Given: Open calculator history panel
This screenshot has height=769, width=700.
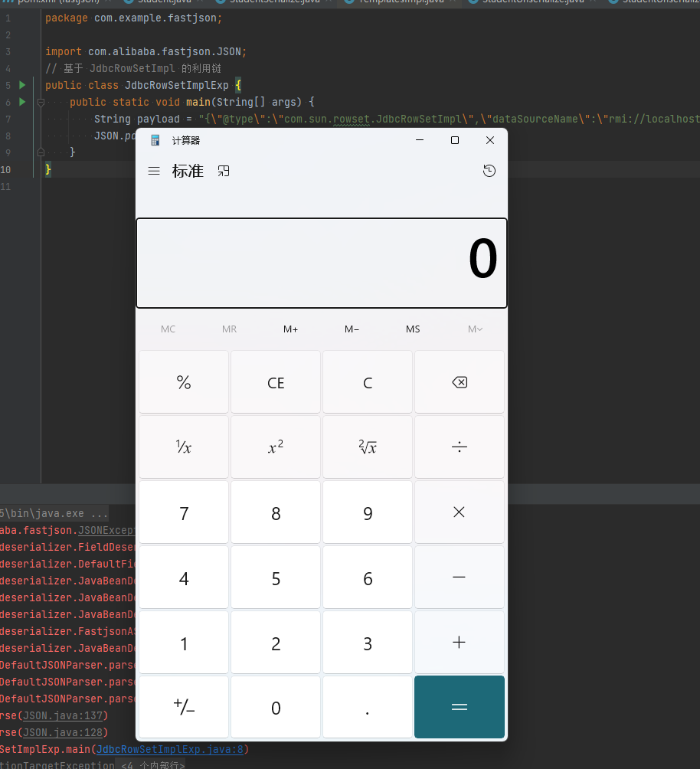Looking at the screenshot, I should click(x=489, y=171).
